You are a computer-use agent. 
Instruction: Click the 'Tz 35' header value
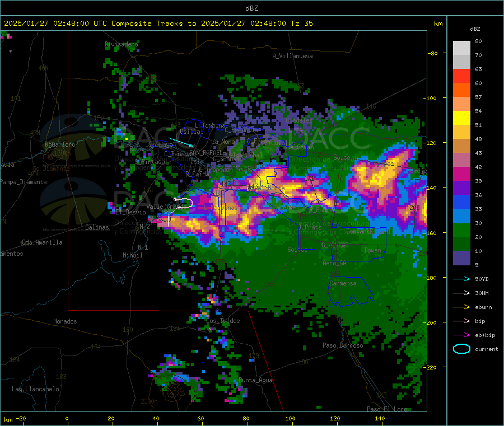(x=302, y=24)
